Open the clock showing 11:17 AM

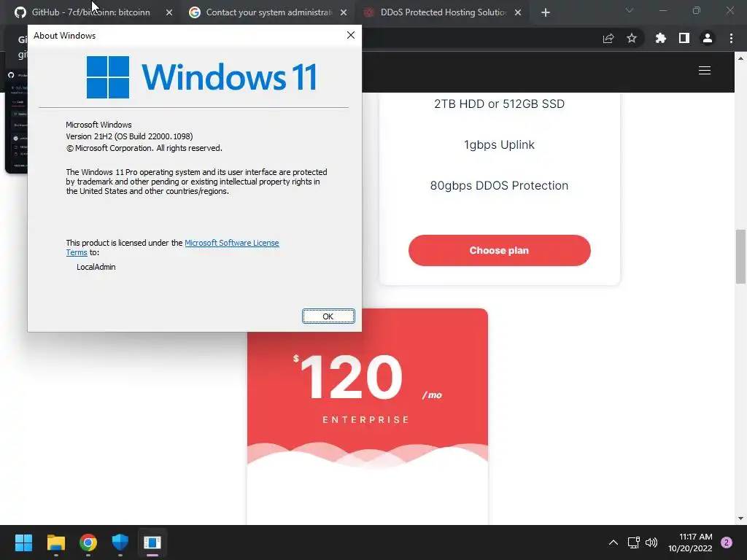(x=690, y=542)
